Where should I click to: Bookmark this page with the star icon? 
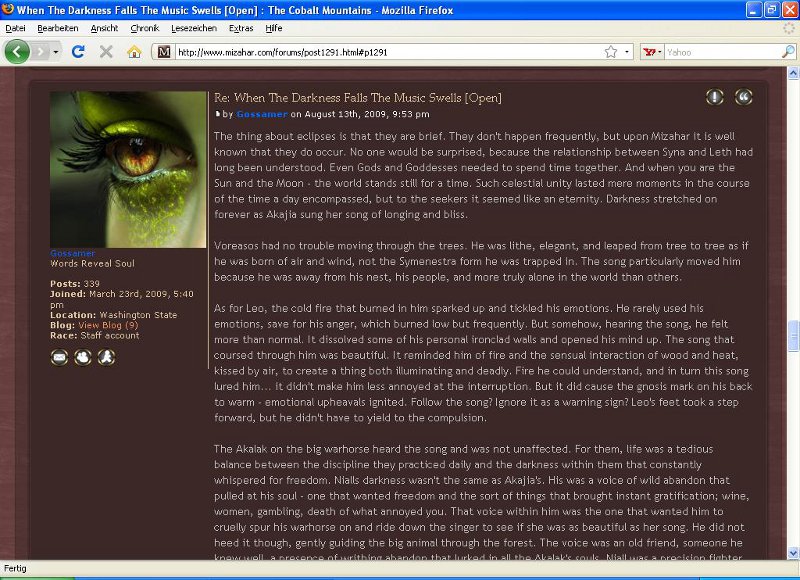click(x=611, y=52)
